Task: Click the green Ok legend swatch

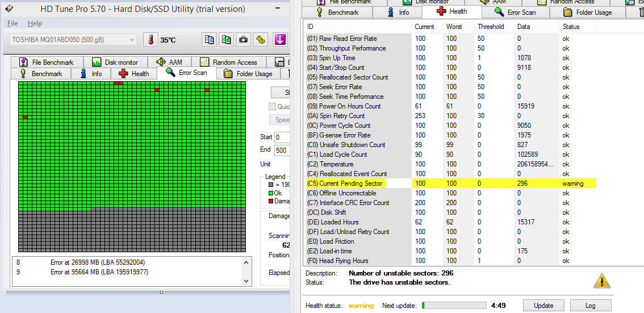Action: tap(270, 193)
